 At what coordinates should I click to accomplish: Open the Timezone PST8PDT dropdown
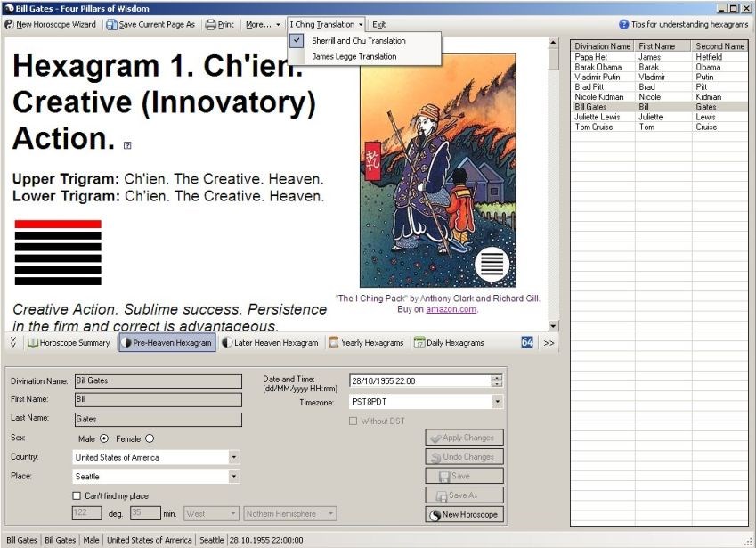coord(497,401)
